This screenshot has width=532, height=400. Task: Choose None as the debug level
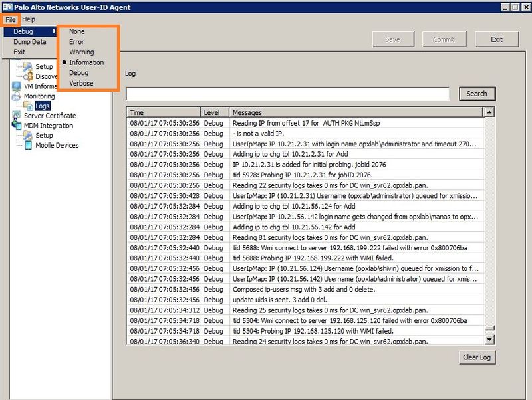point(76,31)
